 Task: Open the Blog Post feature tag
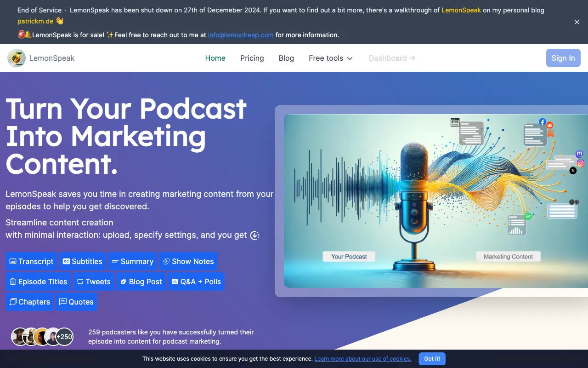click(x=141, y=282)
